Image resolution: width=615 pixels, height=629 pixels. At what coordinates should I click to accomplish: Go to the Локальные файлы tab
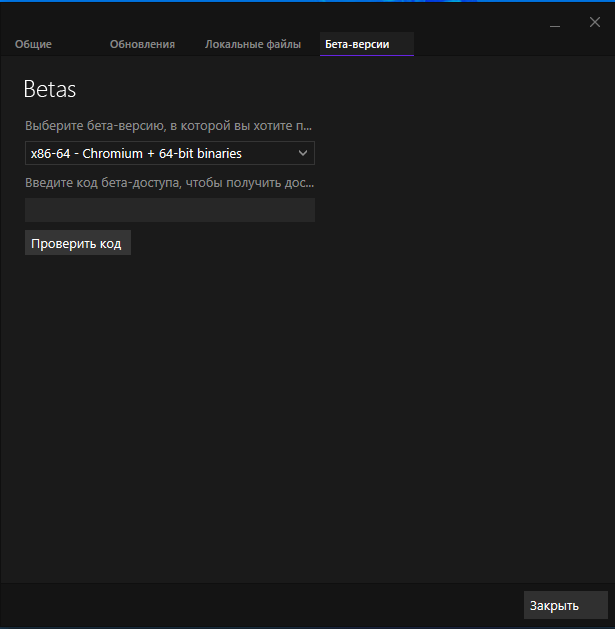click(252, 44)
